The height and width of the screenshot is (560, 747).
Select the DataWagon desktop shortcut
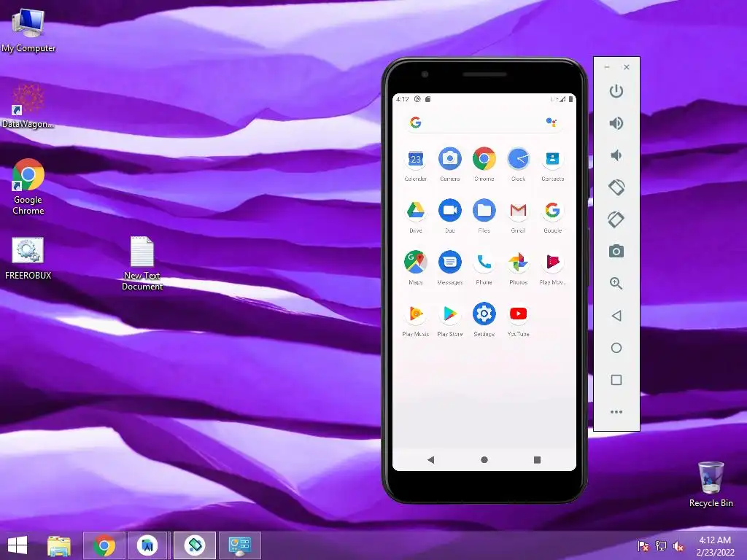pyautogui.click(x=28, y=106)
